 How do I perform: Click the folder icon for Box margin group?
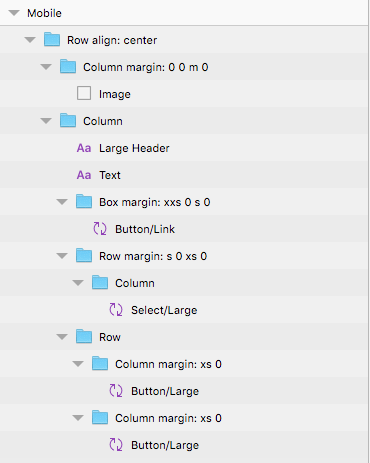(84, 202)
